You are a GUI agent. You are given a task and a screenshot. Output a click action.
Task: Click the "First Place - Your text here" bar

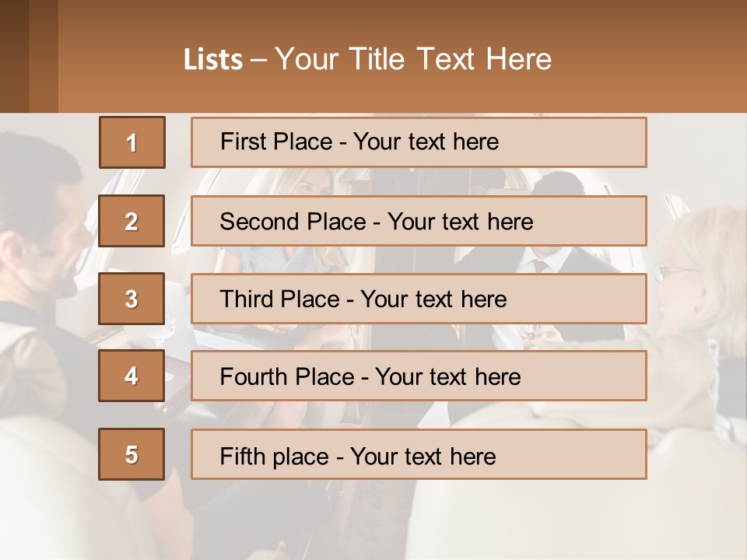tap(419, 142)
